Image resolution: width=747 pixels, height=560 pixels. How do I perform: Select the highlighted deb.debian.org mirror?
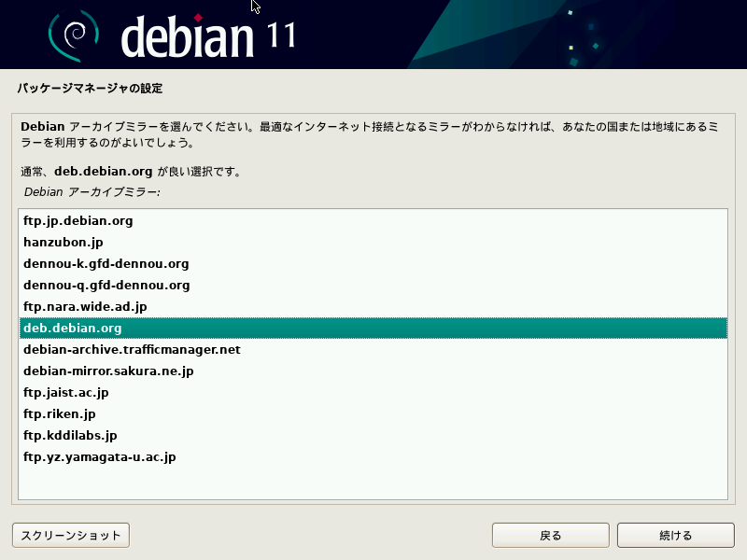(x=373, y=329)
